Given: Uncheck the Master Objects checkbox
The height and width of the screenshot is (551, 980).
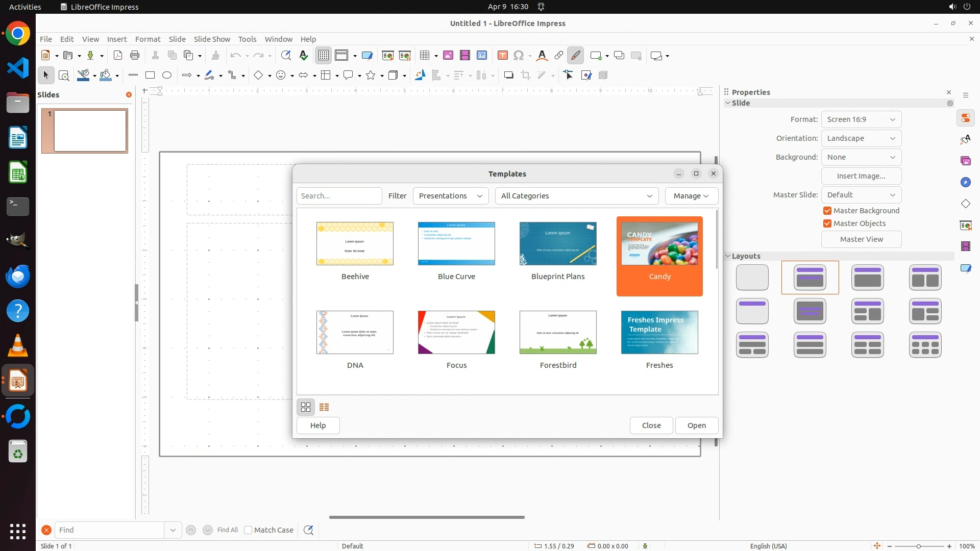Looking at the screenshot, I should click(x=827, y=223).
